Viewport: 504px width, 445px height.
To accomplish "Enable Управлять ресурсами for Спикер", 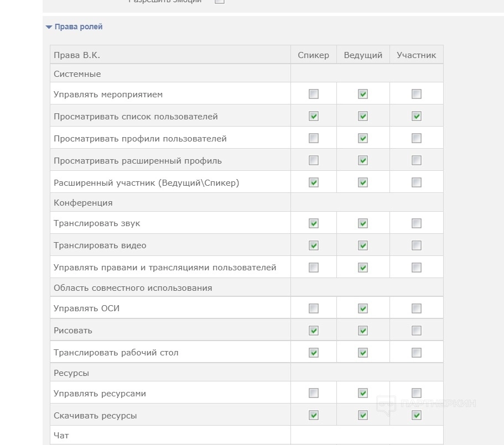I will tap(314, 393).
